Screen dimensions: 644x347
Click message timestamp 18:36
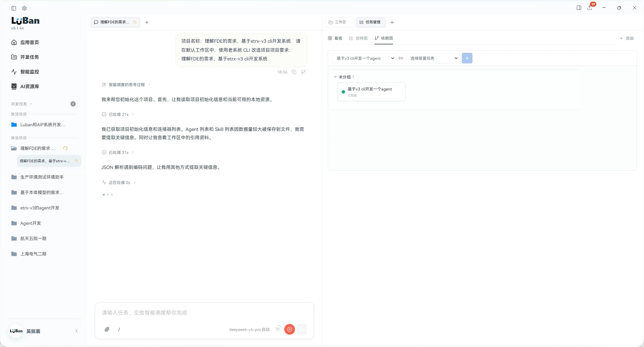[282, 72]
